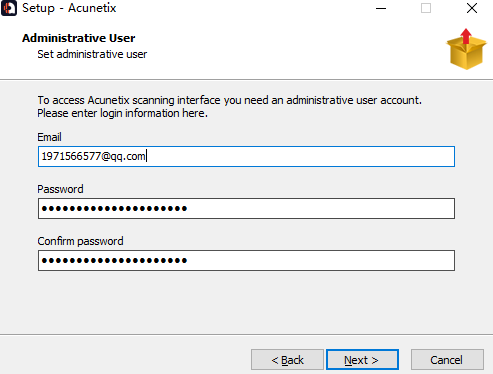Viewport: 493px width, 374px height.
Task: Click the greyed-out maximize window button
Action: point(426,8)
